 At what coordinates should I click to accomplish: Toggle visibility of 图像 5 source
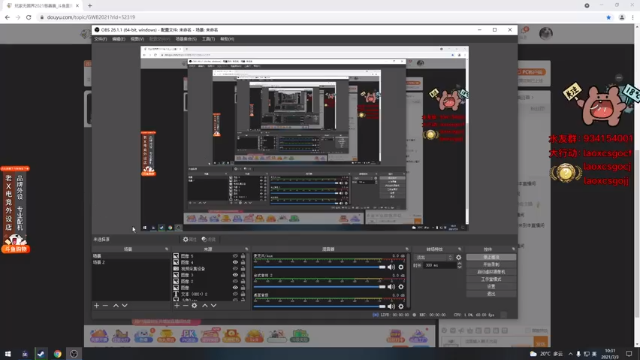[x=235, y=256]
